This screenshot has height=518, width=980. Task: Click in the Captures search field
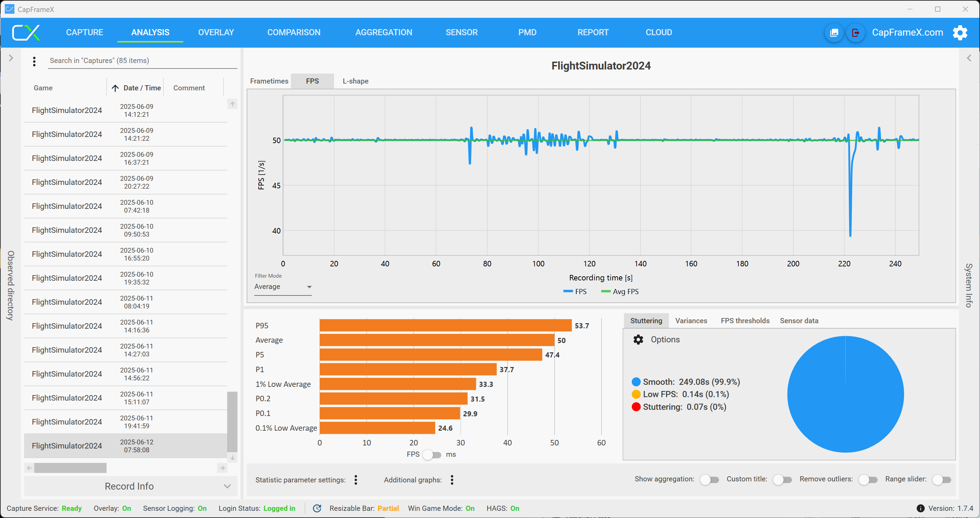click(x=142, y=61)
